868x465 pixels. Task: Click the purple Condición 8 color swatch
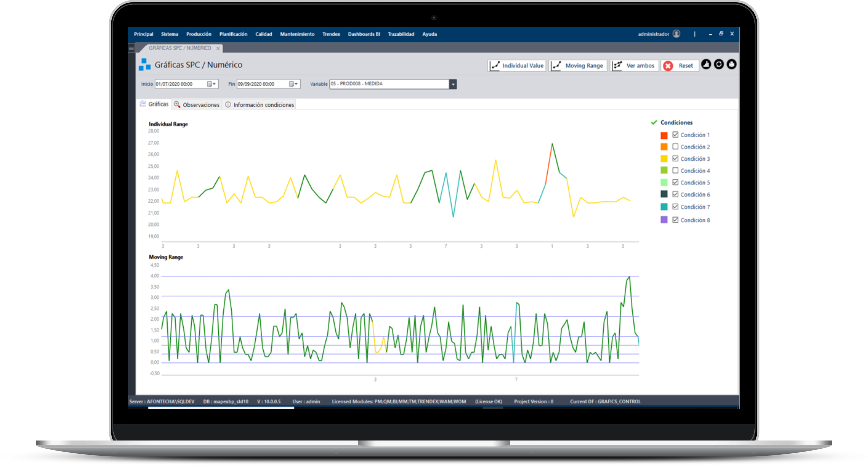[x=664, y=219]
